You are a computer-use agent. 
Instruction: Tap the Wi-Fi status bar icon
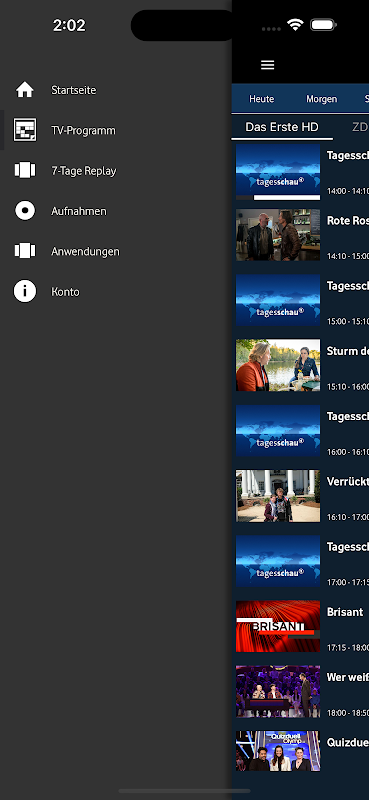(x=295, y=24)
